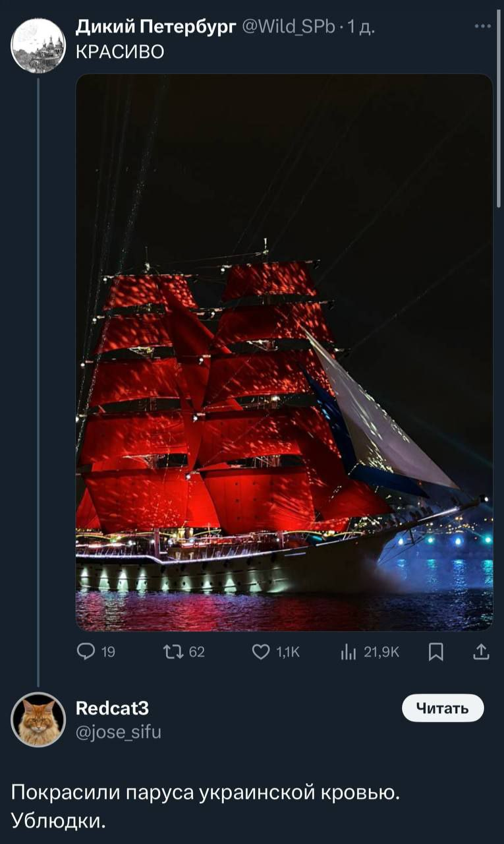Open Дикий Петербург profile avatar
This screenshot has height=844, width=504.
click(38, 45)
